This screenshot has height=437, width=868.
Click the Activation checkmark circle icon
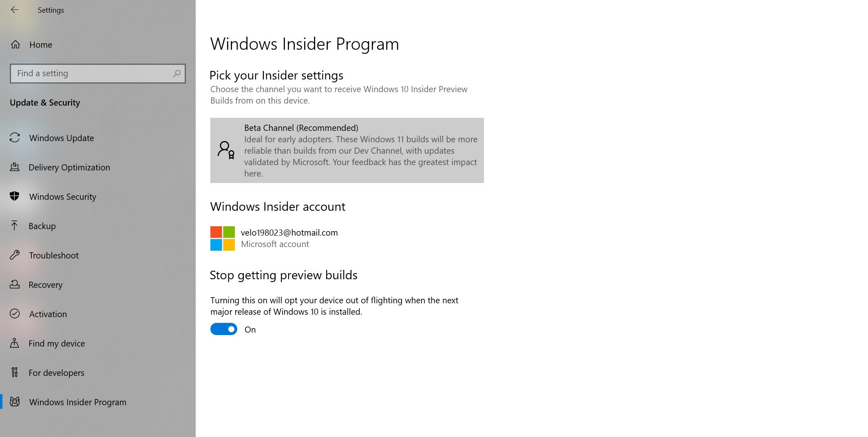pos(15,314)
